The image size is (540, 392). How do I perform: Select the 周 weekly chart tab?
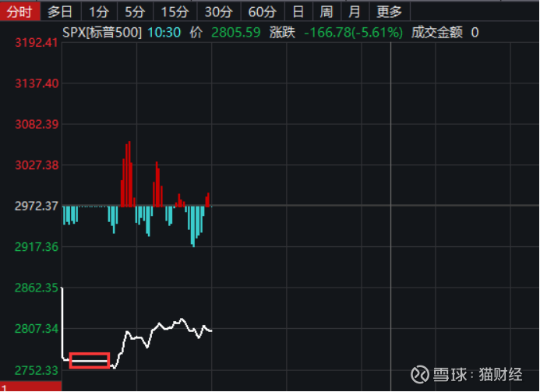(x=326, y=12)
